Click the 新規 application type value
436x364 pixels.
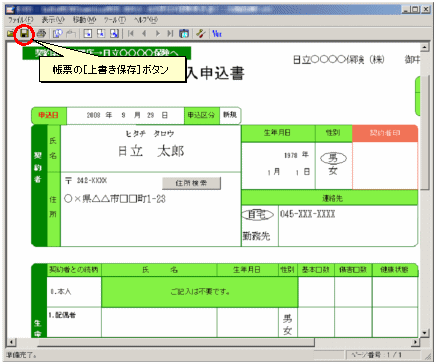tap(230, 115)
